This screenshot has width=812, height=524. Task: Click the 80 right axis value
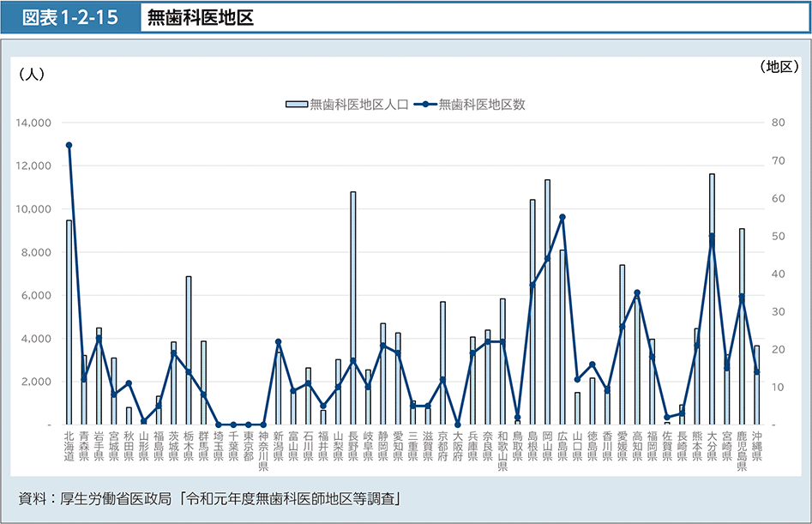(x=778, y=123)
